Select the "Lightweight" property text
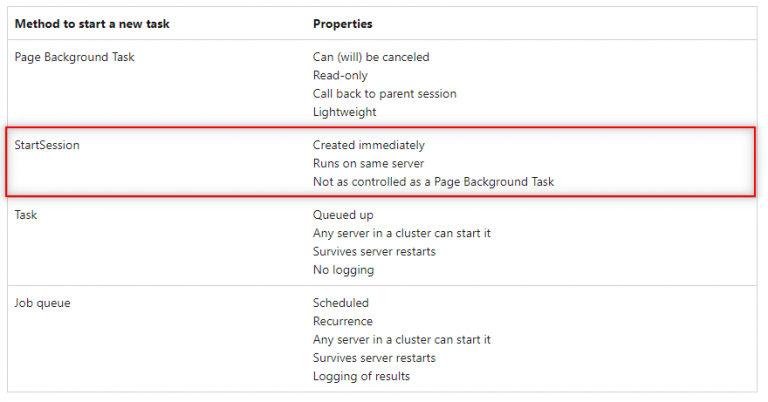This screenshot has width=768, height=402. pyautogui.click(x=344, y=112)
